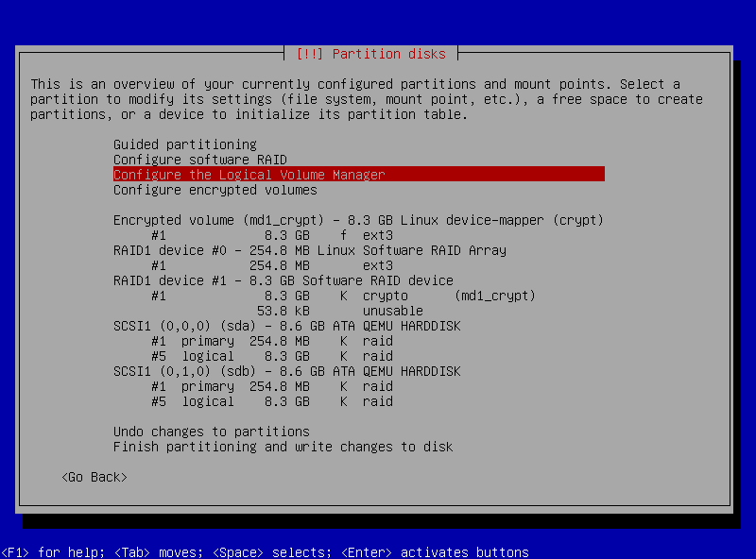Image resolution: width=756 pixels, height=559 pixels.
Task: Pick the 254.8 MB ext3 RAID partition
Action: pos(272,265)
